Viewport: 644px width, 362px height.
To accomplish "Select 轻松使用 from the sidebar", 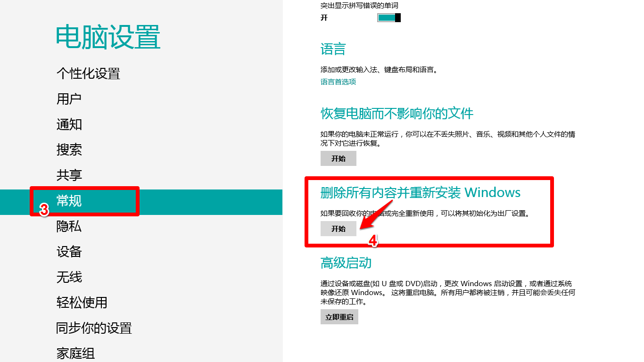I will [x=82, y=303].
